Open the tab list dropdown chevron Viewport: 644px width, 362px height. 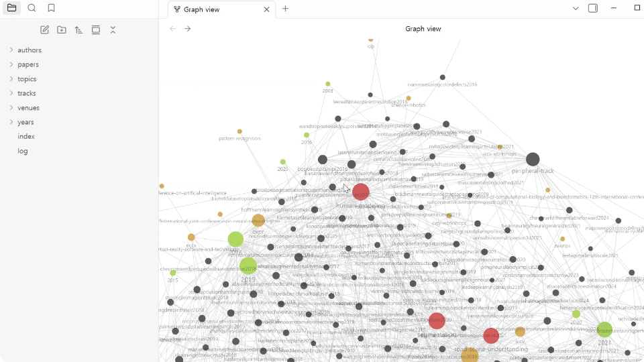(x=576, y=8)
